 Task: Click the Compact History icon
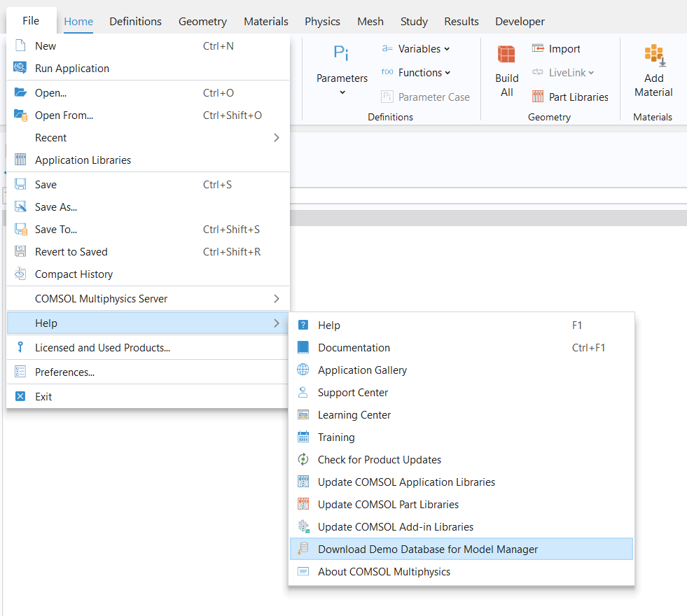pos(20,274)
